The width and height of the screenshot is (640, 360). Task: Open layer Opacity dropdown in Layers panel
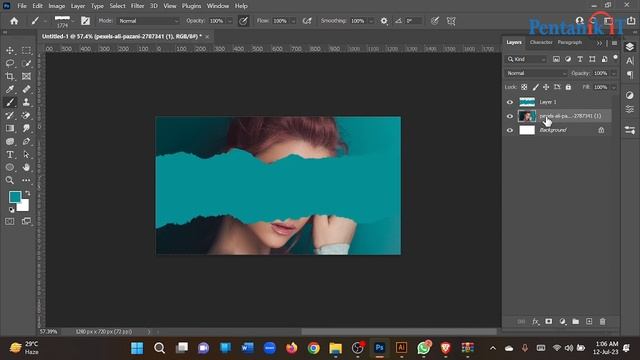tap(613, 73)
